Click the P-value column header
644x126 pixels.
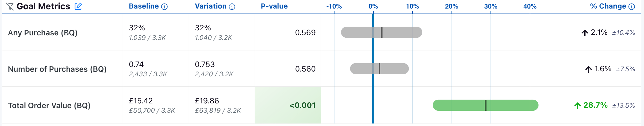click(x=274, y=6)
